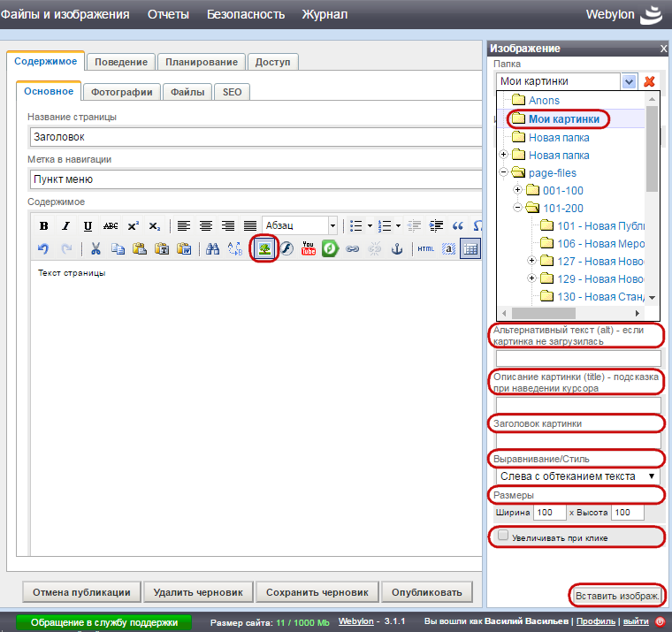This screenshot has height=632, width=672.
Task: Insert a bulleted list
Action: click(355, 225)
